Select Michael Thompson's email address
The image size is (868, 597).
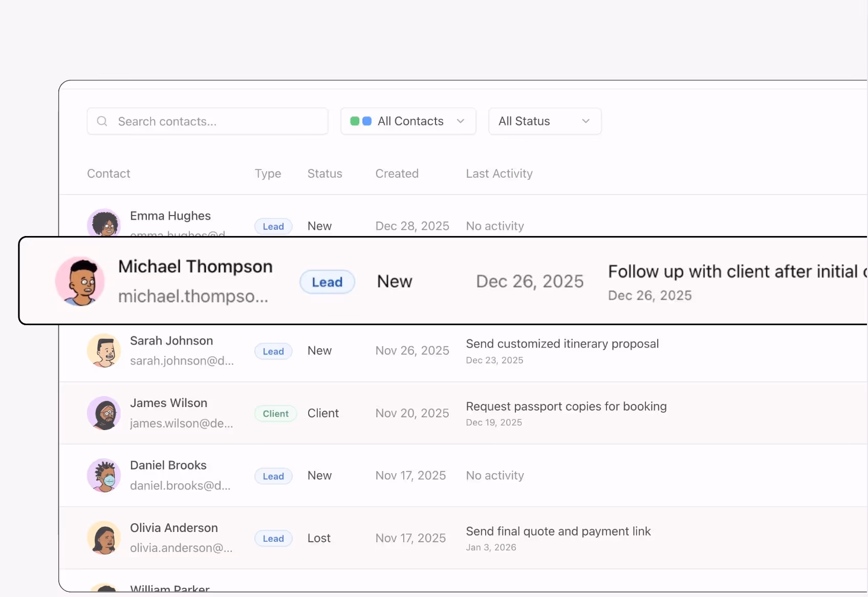pyautogui.click(x=193, y=296)
